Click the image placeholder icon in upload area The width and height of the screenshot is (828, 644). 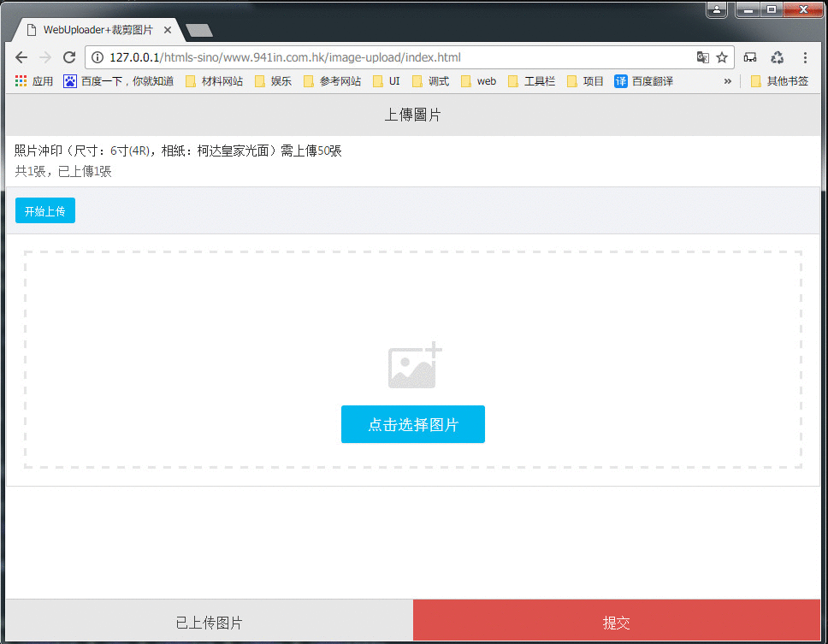[413, 366]
